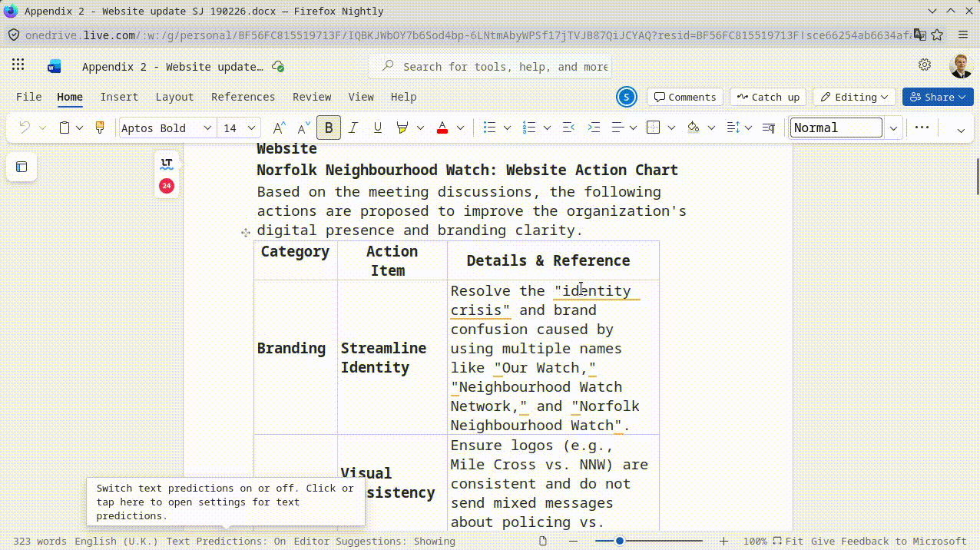The height and width of the screenshot is (550, 980).
Task: Open the settings gear icon
Action: 925,66
